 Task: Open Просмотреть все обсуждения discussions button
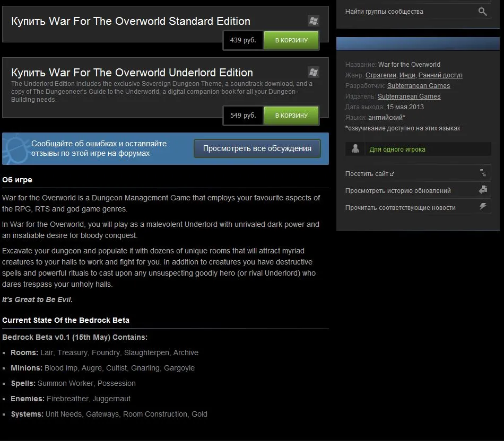click(x=257, y=148)
